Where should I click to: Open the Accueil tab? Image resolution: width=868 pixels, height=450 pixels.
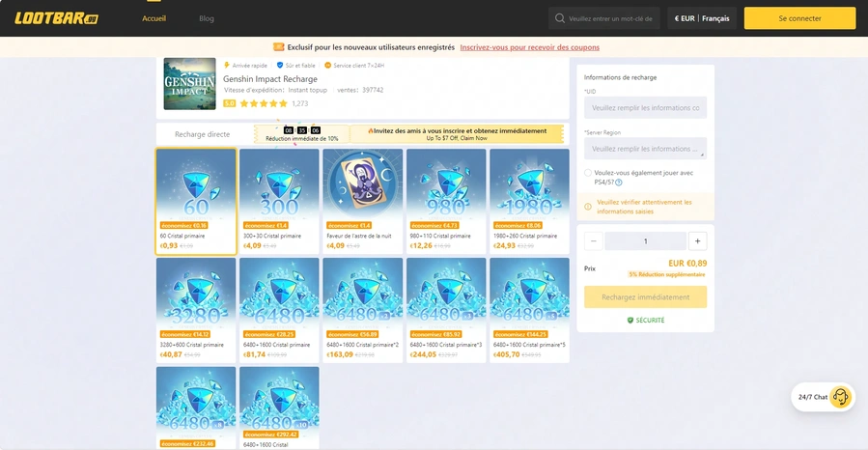(154, 18)
